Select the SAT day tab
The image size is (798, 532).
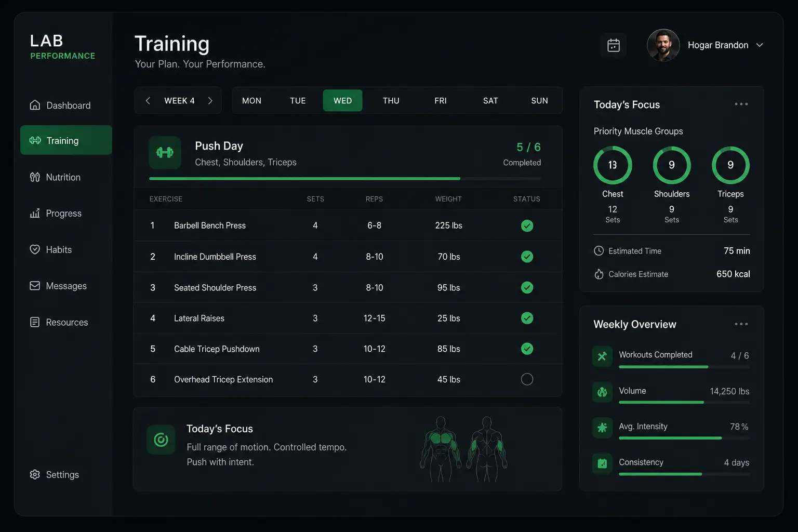point(490,101)
